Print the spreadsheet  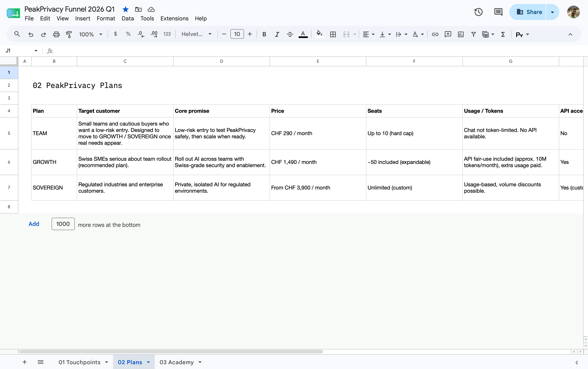point(56,34)
